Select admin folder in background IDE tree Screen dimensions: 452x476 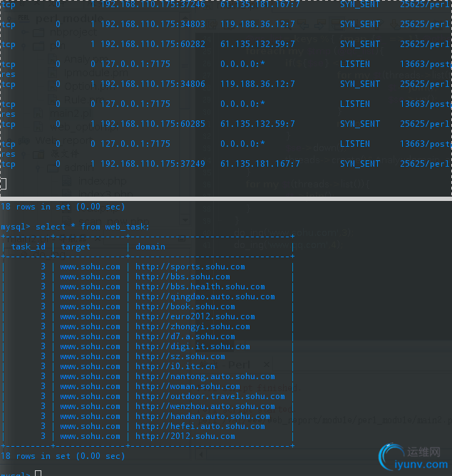(x=79, y=167)
